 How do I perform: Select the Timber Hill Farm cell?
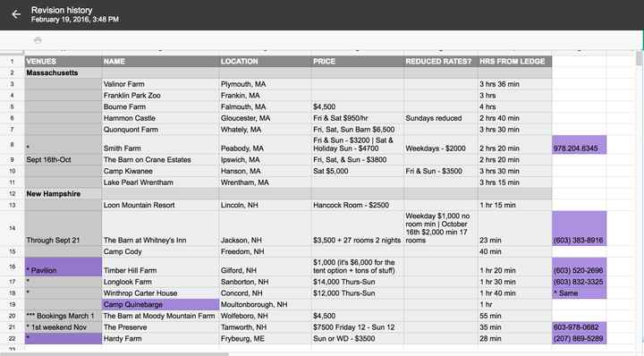tap(160, 267)
